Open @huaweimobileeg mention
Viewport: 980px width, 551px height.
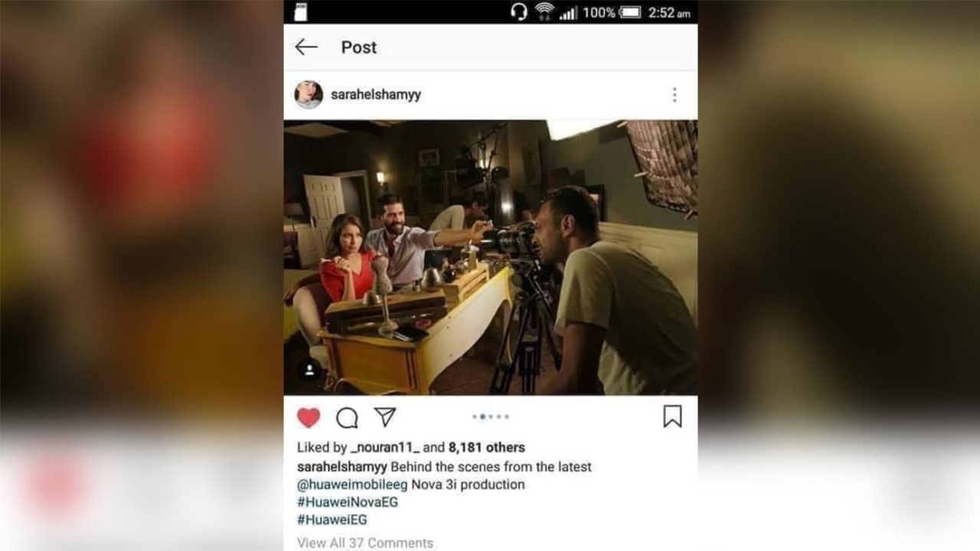pos(352,484)
